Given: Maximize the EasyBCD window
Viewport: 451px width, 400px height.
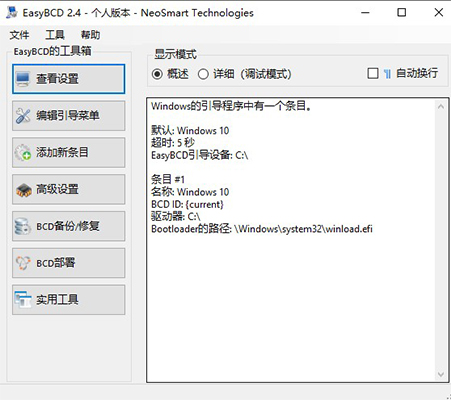Looking at the screenshot, I should point(402,13).
